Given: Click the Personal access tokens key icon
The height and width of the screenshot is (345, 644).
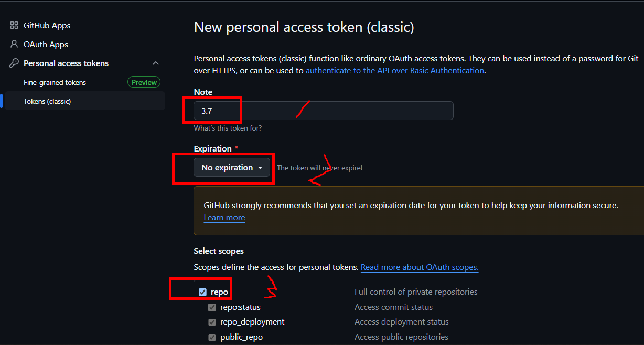Looking at the screenshot, I should tap(14, 63).
